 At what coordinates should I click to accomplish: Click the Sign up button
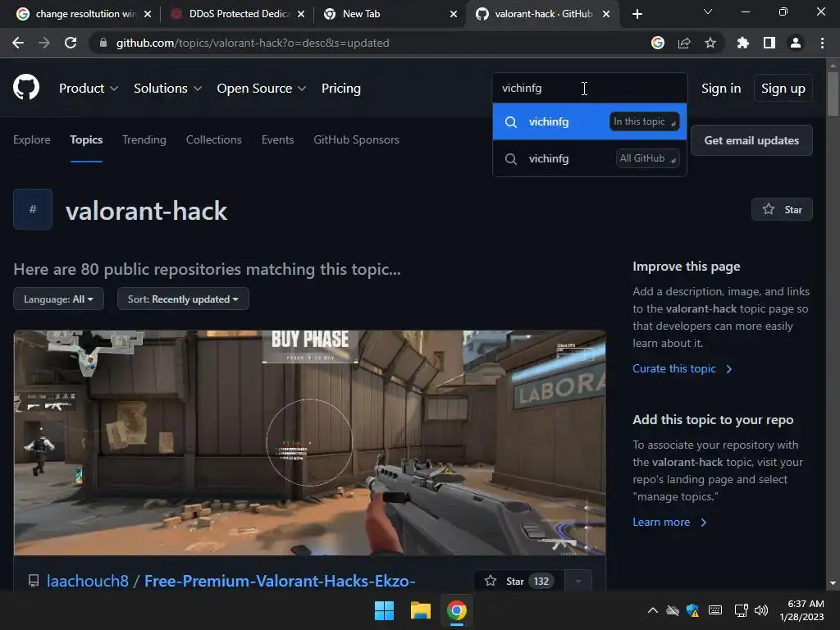(783, 89)
